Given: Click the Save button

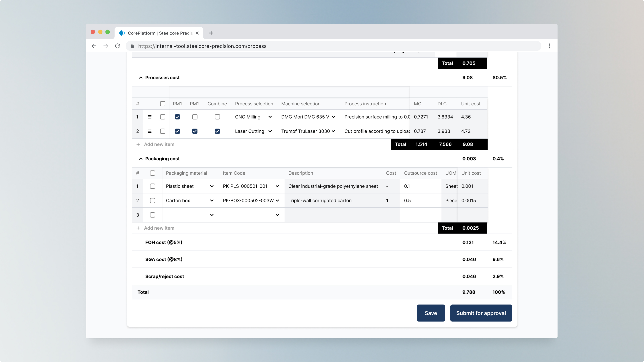Looking at the screenshot, I should [431, 313].
